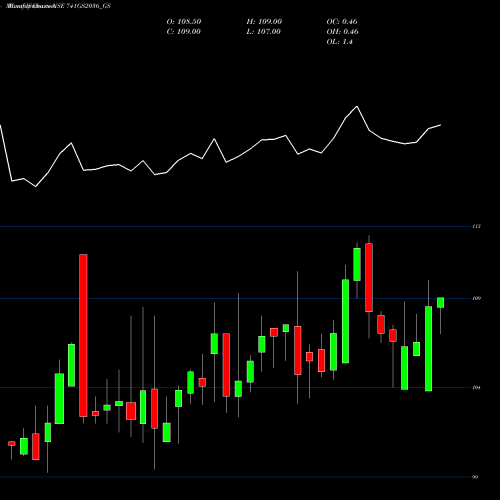
Task: Click the "OL: 1.4" value
Action: pyautogui.click(x=339, y=42)
